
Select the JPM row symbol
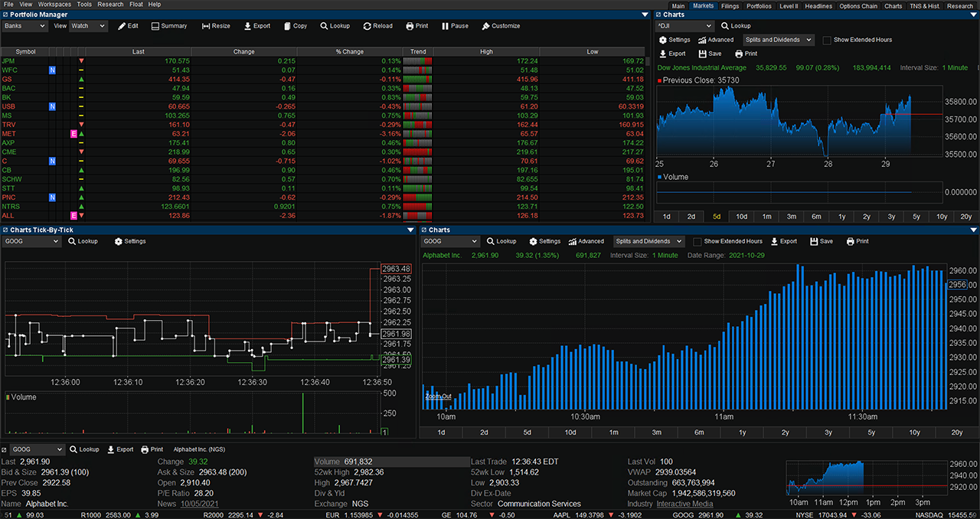click(8, 60)
